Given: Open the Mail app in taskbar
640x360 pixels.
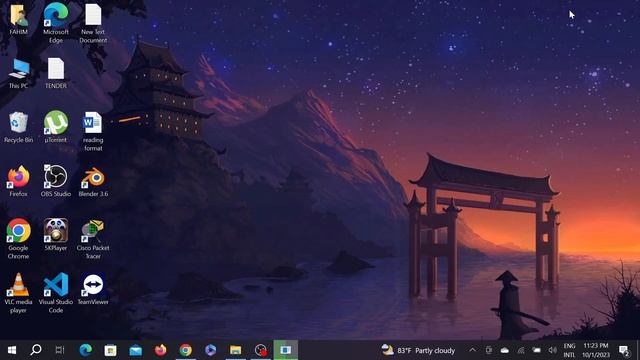Looking at the screenshot, I should pyautogui.click(x=136, y=350).
